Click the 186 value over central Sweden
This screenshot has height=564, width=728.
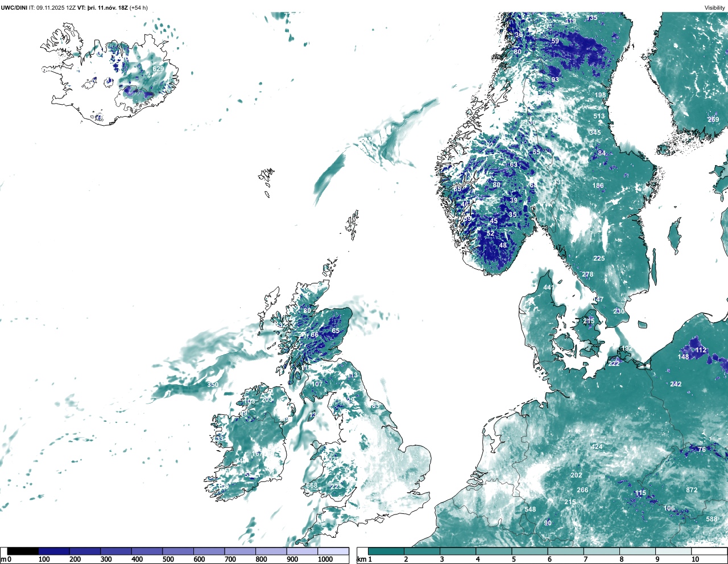[598, 186]
